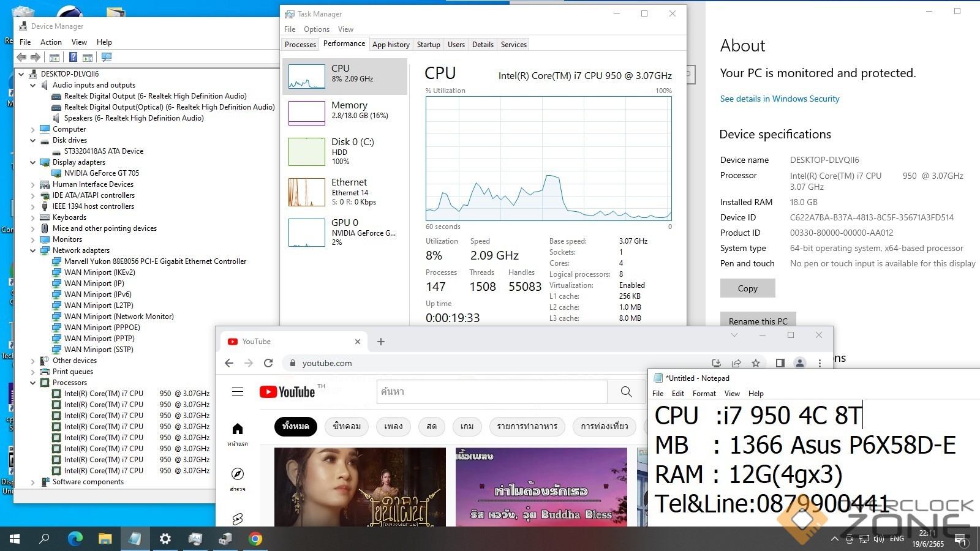980x551 pixels.
Task: Open the Format menu in Notepad
Action: point(704,394)
